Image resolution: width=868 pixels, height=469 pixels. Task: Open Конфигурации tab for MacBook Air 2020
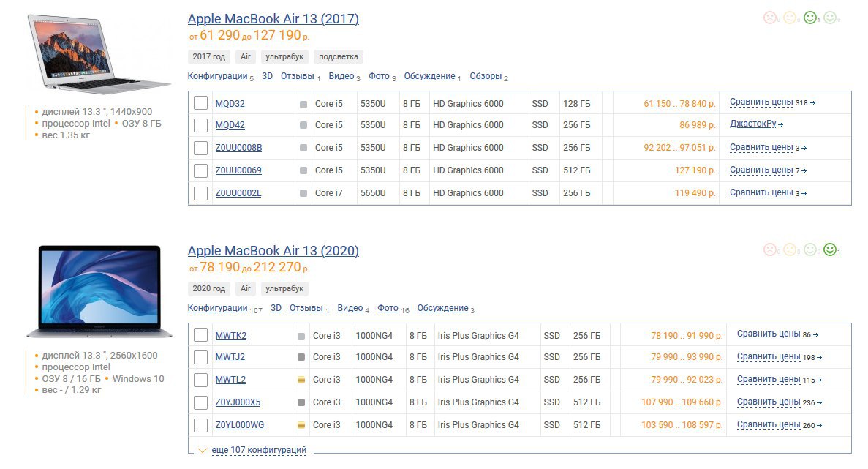coord(217,308)
